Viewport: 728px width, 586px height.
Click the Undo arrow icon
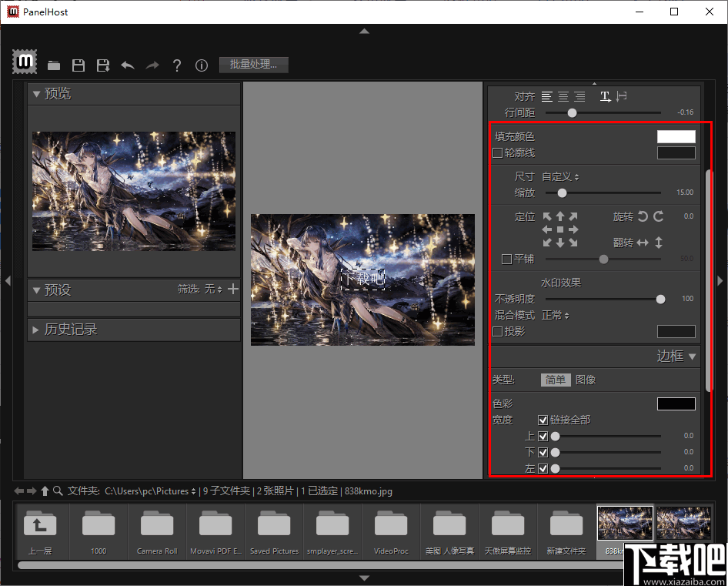[128, 65]
